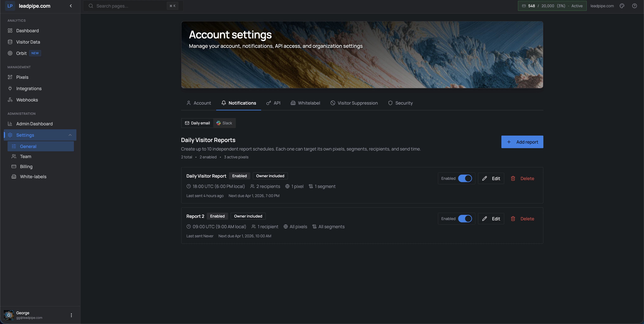Open Orbit from the sidebar

[22, 53]
